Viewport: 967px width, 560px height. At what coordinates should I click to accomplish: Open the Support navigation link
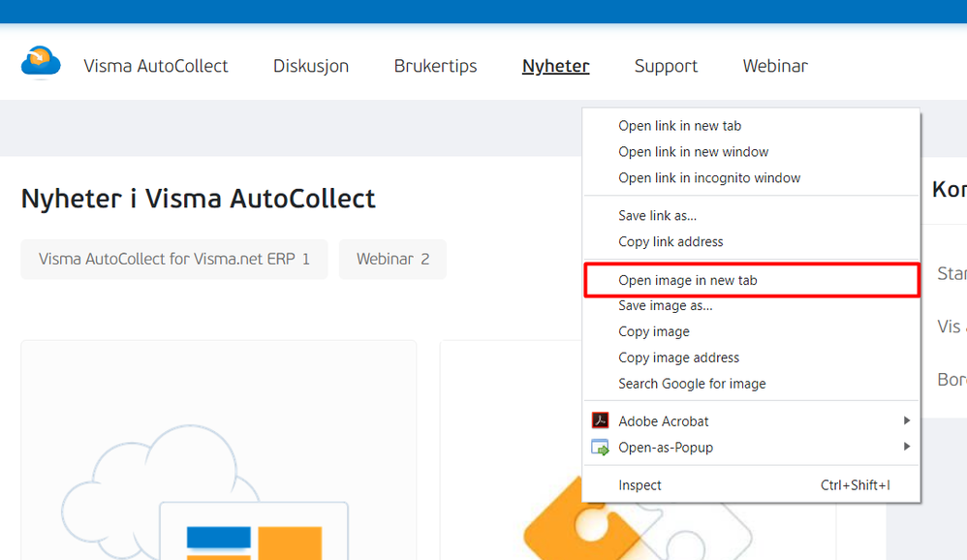(x=666, y=66)
